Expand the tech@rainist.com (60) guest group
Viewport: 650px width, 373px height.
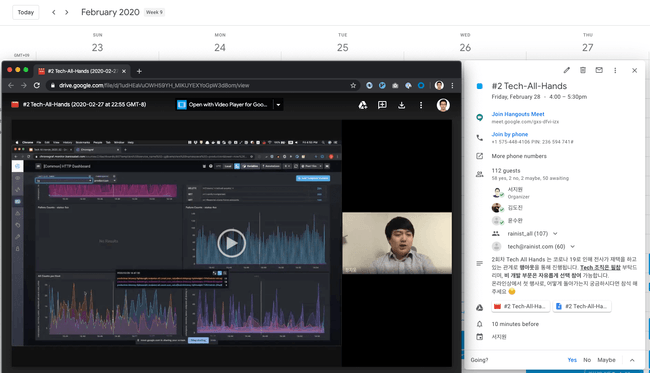pos(572,247)
